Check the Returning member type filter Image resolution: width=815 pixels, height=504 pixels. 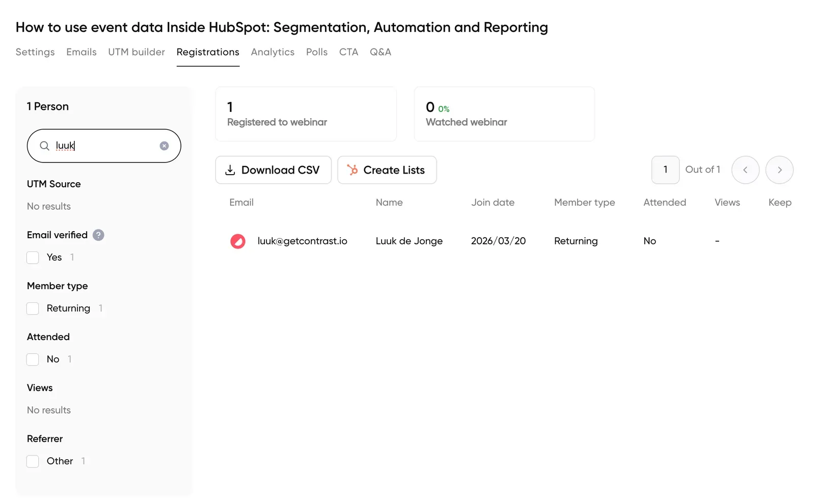point(33,309)
